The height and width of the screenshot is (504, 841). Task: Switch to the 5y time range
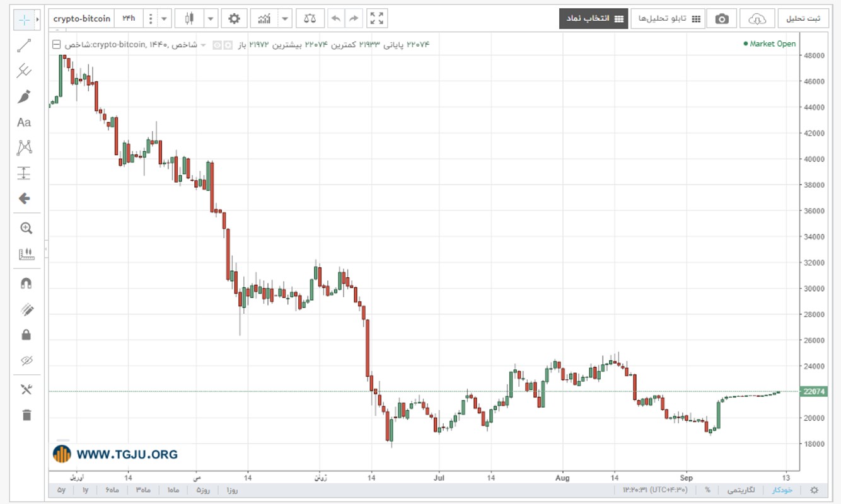(x=61, y=490)
